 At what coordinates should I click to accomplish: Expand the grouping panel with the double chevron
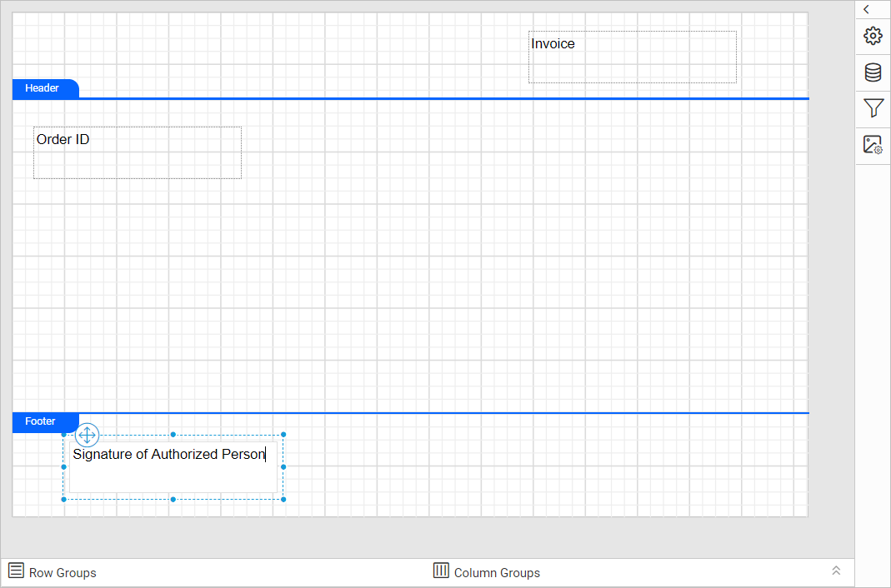(x=836, y=571)
